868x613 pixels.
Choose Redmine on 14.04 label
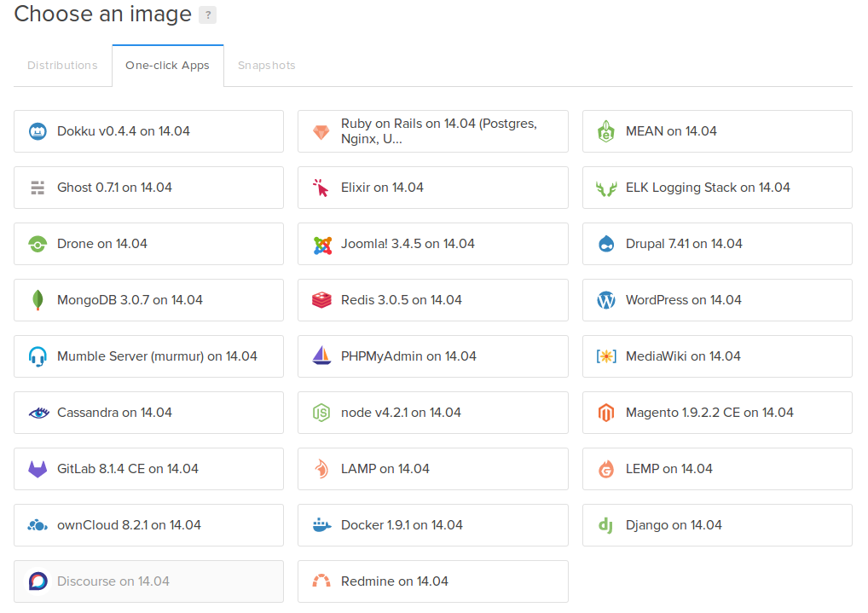click(x=395, y=581)
